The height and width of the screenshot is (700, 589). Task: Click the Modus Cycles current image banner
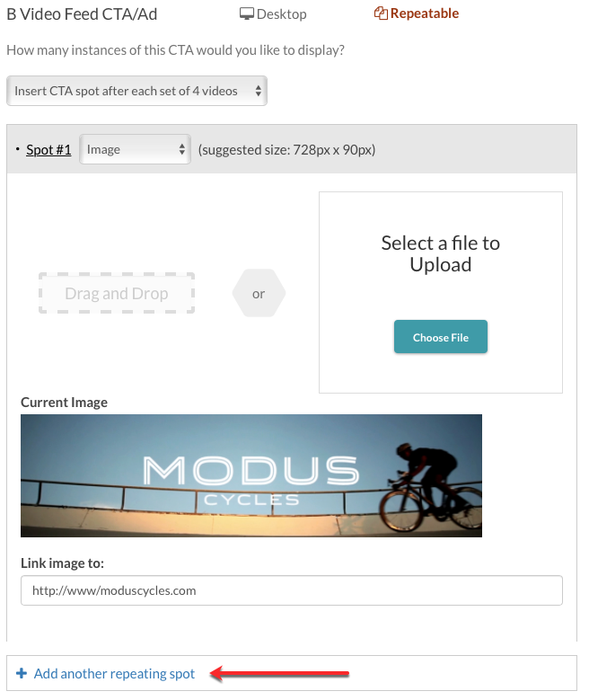pos(251,475)
